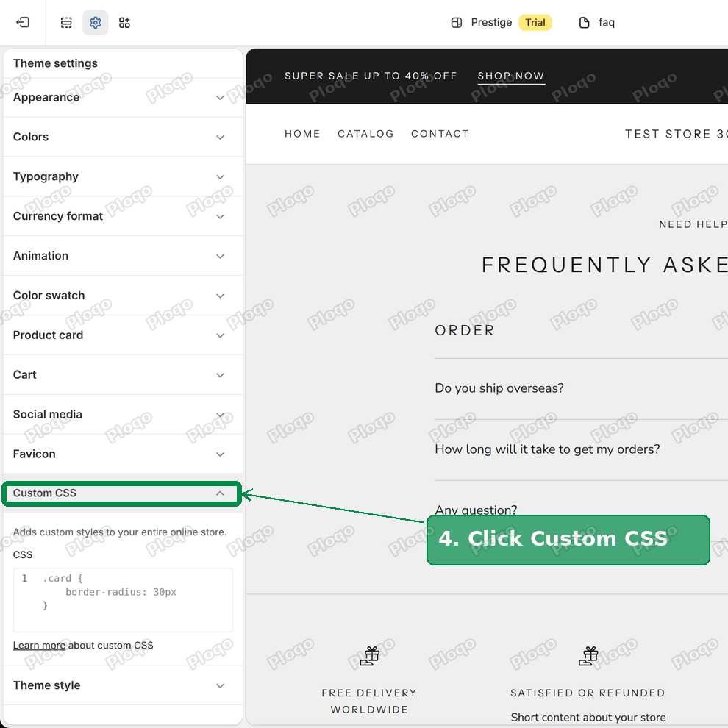728x728 pixels.
Task: Click the TEST STORE logo text
Action: pyautogui.click(x=676, y=134)
